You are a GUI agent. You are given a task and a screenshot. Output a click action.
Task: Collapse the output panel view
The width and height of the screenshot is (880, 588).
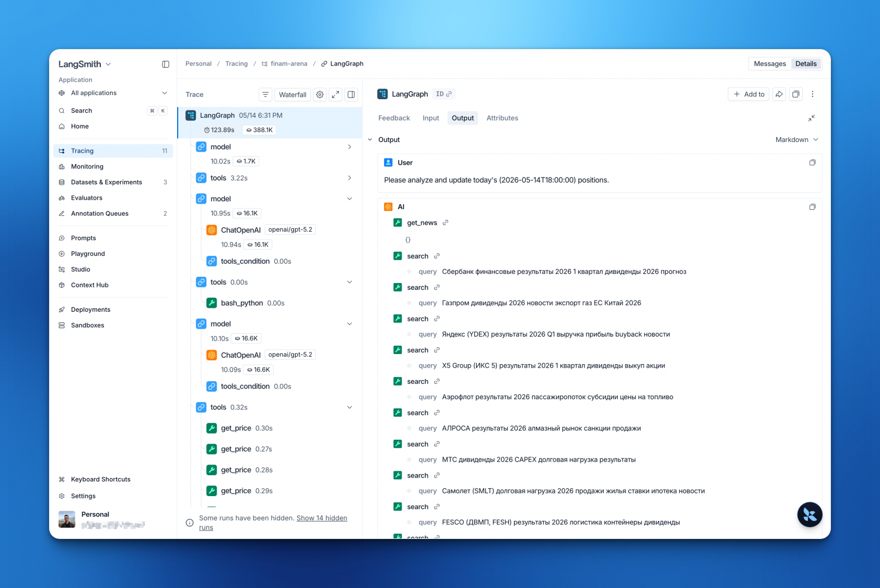811,118
